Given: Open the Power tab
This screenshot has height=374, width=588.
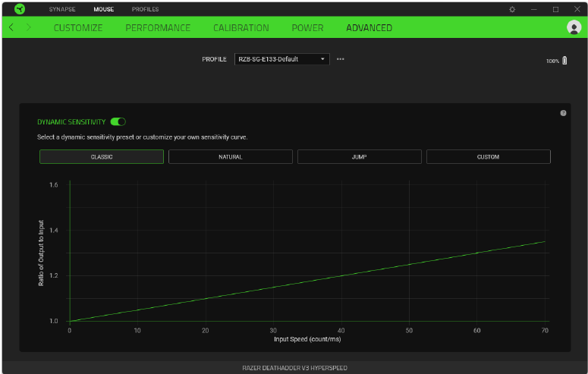Looking at the screenshot, I should click(307, 28).
